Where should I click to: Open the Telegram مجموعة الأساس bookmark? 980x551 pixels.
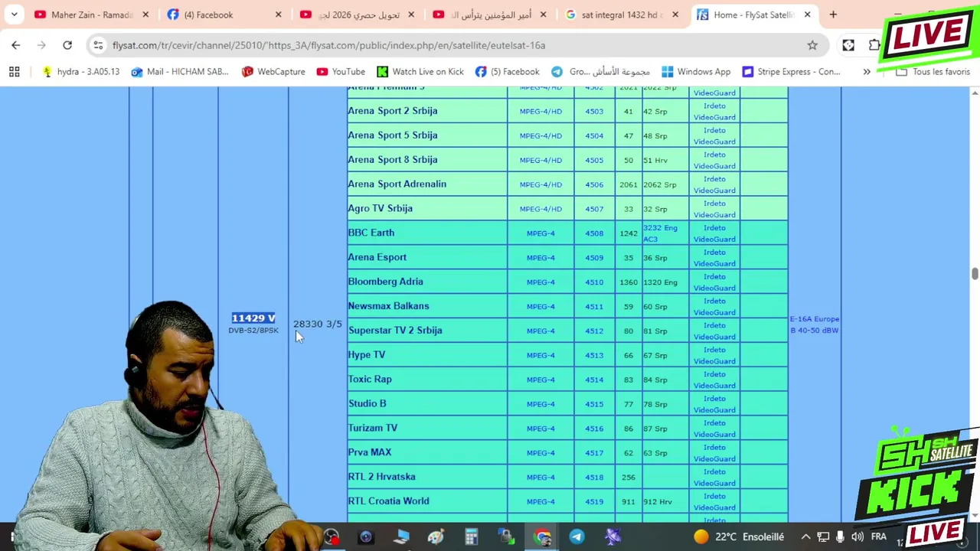pos(599,71)
